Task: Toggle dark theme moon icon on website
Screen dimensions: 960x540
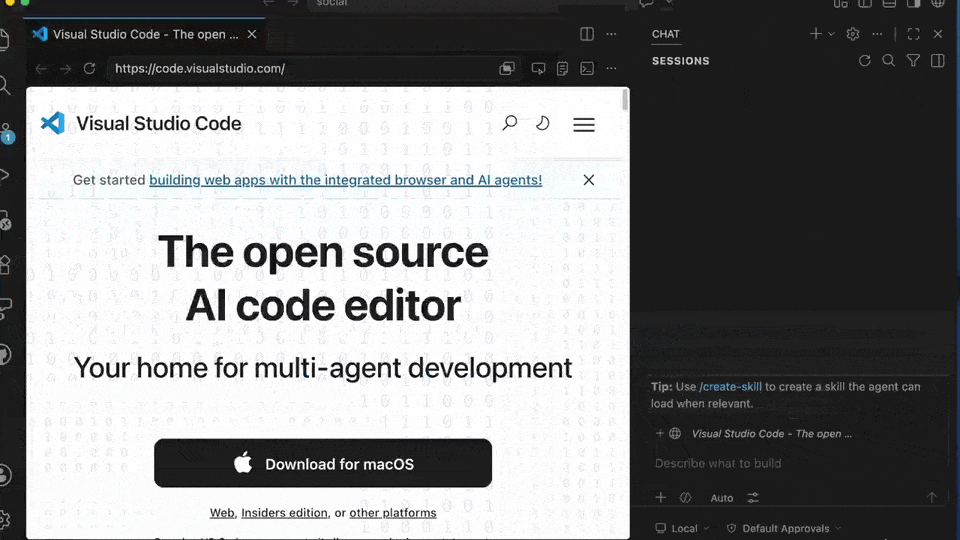Action: point(542,123)
